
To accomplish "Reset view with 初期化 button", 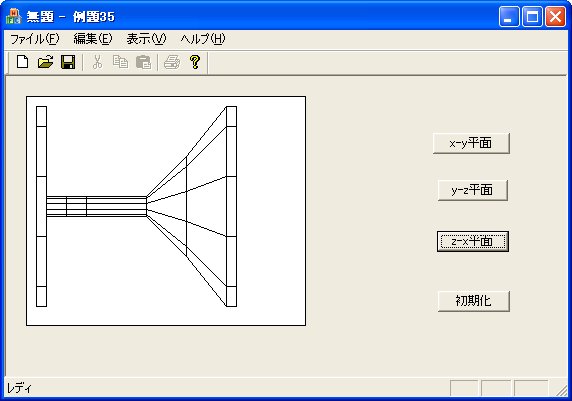I will 474,301.
